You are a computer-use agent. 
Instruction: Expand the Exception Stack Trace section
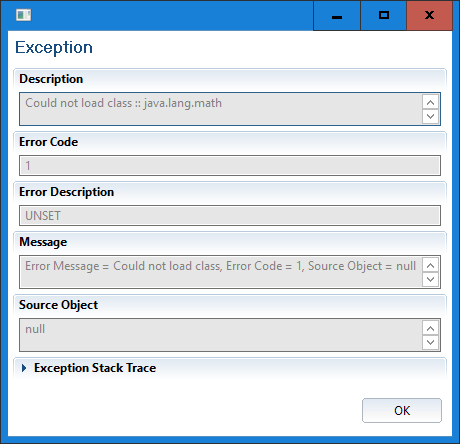(x=24, y=368)
